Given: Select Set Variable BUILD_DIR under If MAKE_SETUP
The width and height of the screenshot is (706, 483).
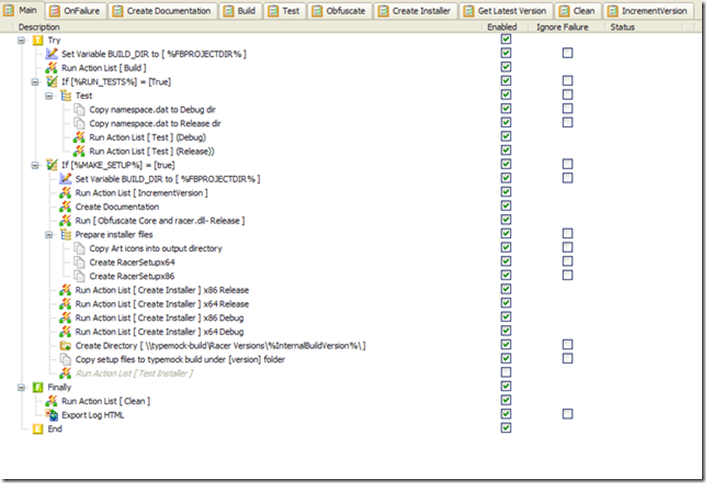Looking at the screenshot, I should (167, 179).
